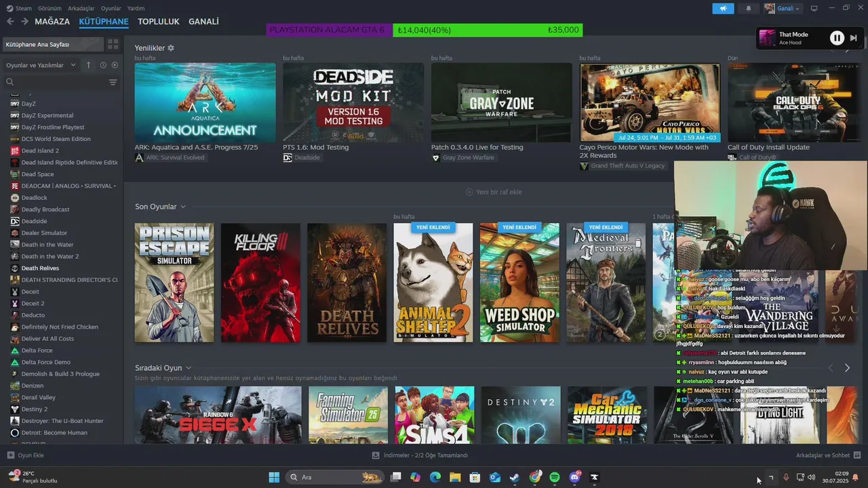Open the Arkadaşlar menu

tap(81, 8)
